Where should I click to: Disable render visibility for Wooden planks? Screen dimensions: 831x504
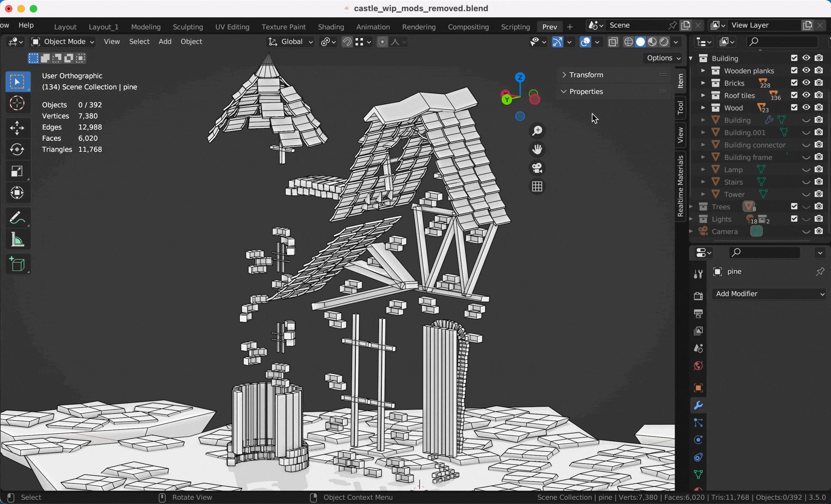point(819,71)
